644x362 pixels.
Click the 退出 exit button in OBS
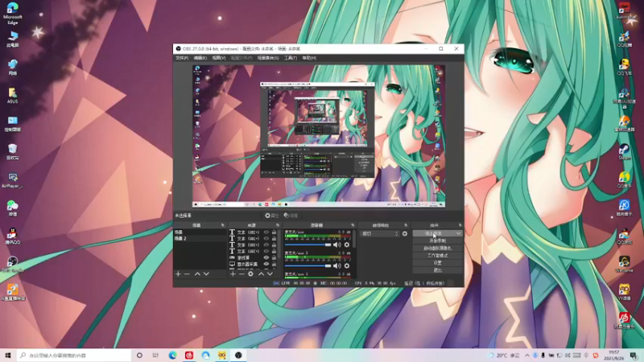click(437, 270)
